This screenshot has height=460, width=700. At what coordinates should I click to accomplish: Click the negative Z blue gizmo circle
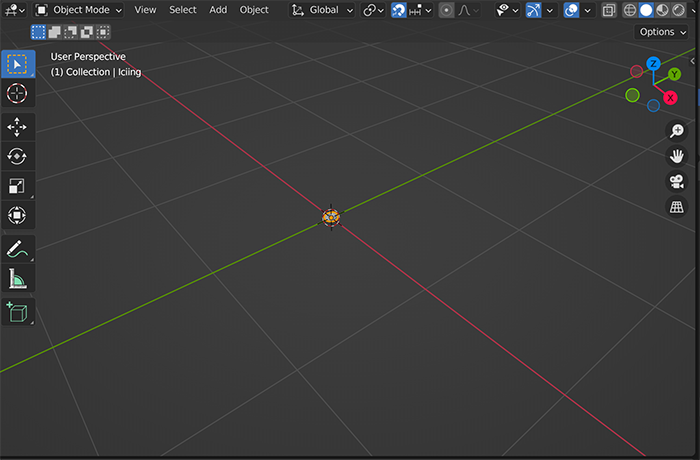pos(653,106)
